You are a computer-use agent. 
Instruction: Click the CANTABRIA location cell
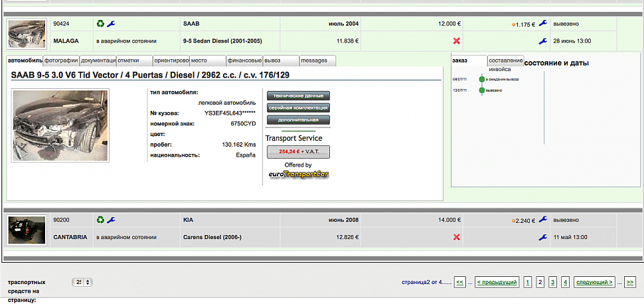(72, 238)
